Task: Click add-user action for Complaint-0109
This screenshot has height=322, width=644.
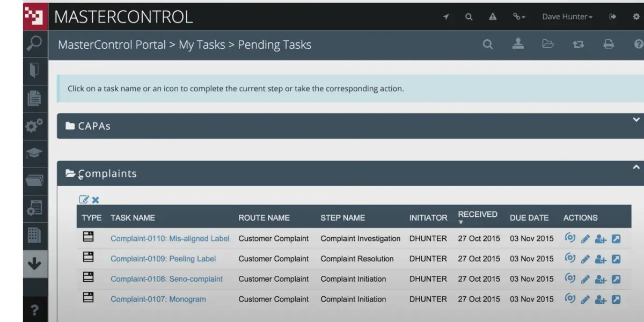Action: tap(601, 259)
